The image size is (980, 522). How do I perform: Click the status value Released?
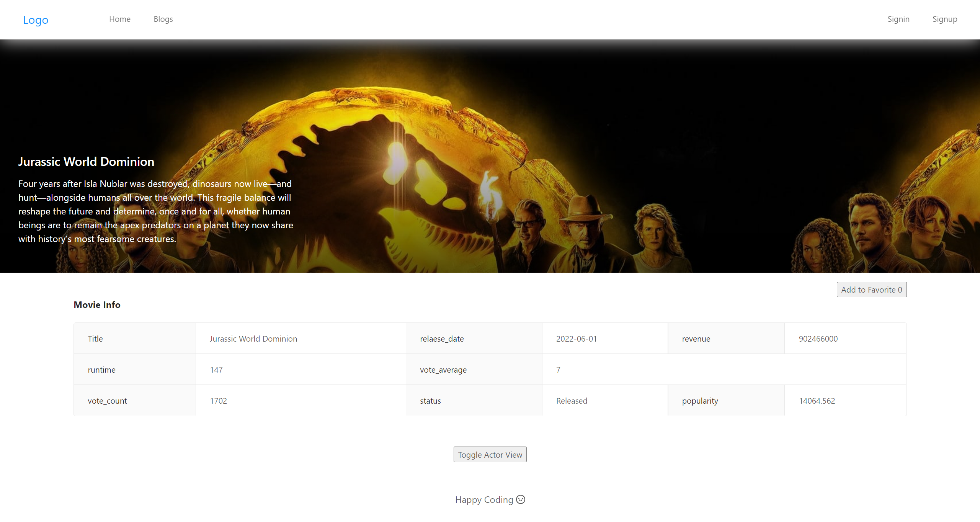tap(571, 401)
